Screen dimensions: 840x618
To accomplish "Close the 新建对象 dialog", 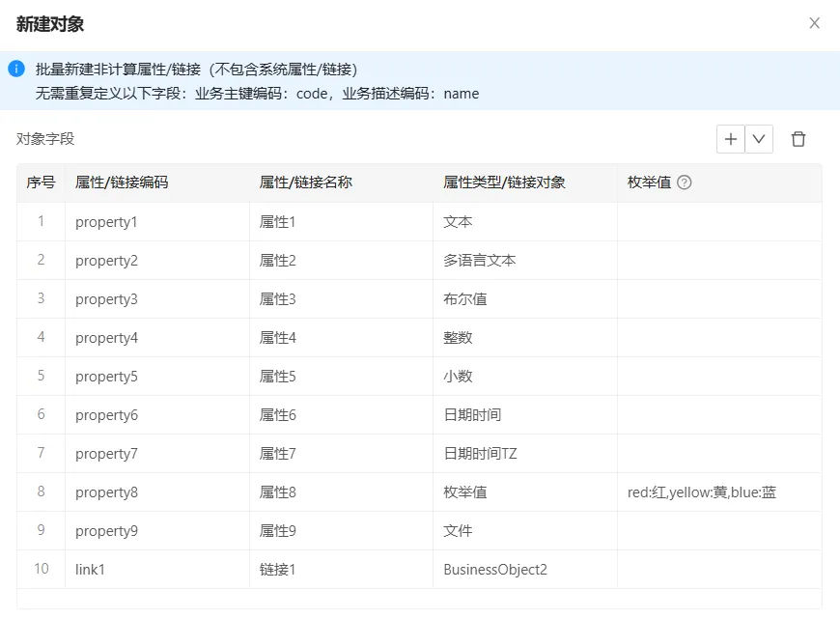I will (x=814, y=23).
